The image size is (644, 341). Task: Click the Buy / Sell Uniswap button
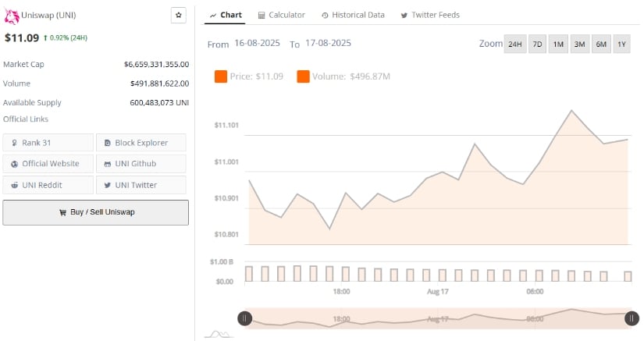pyautogui.click(x=96, y=212)
